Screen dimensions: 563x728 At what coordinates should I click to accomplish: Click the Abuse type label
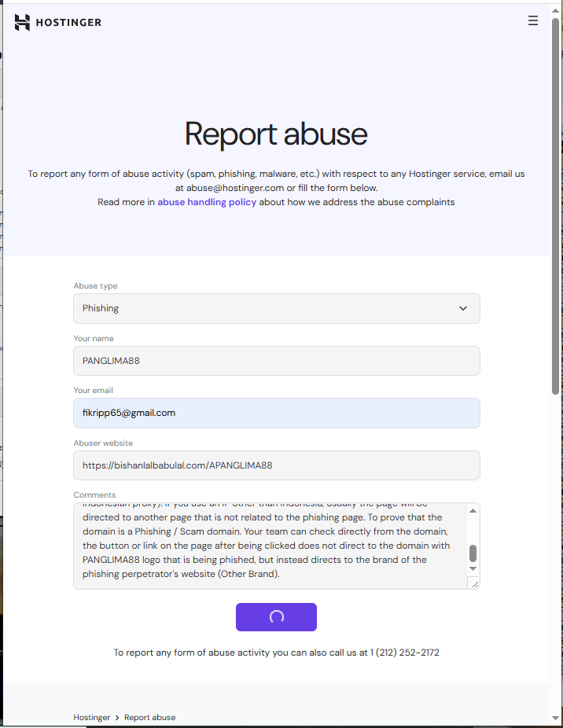pos(95,286)
